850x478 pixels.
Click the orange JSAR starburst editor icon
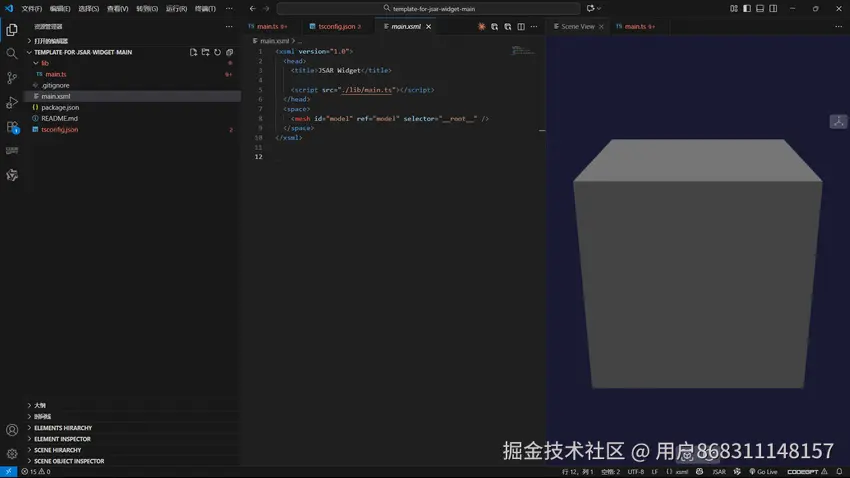pos(481,27)
